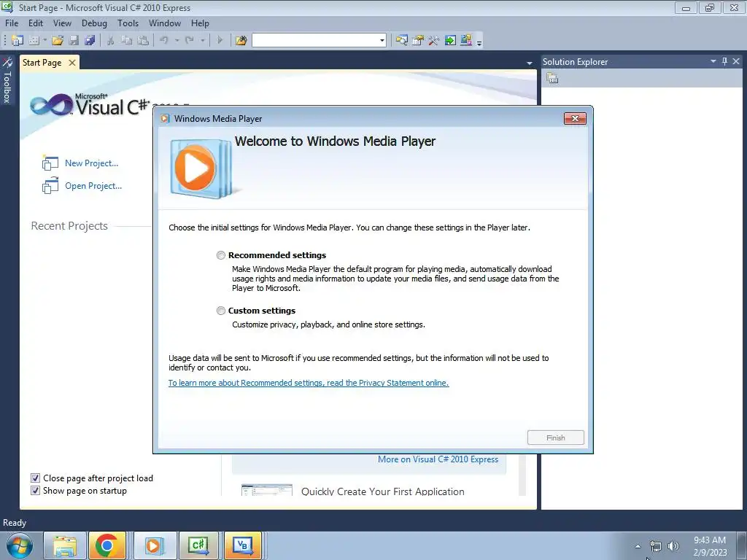The image size is (747, 560).
Task: Open the Help menu
Action: coord(200,23)
